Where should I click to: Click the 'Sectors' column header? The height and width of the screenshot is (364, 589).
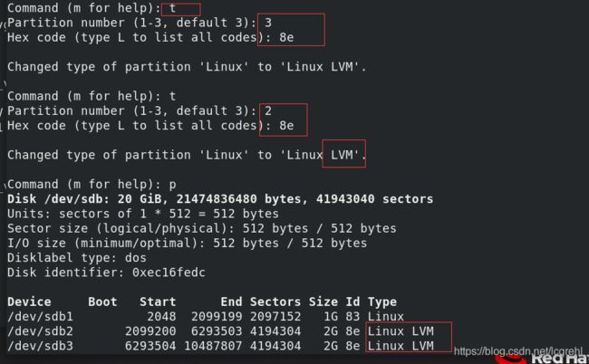tap(275, 302)
